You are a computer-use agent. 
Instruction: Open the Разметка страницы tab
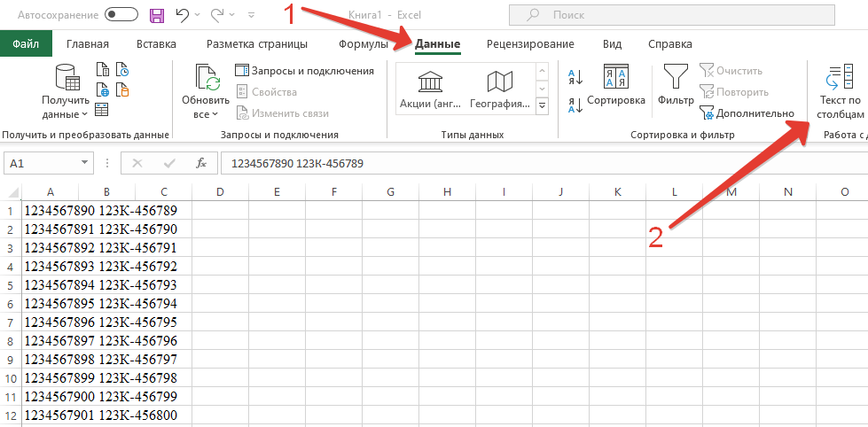tap(257, 44)
